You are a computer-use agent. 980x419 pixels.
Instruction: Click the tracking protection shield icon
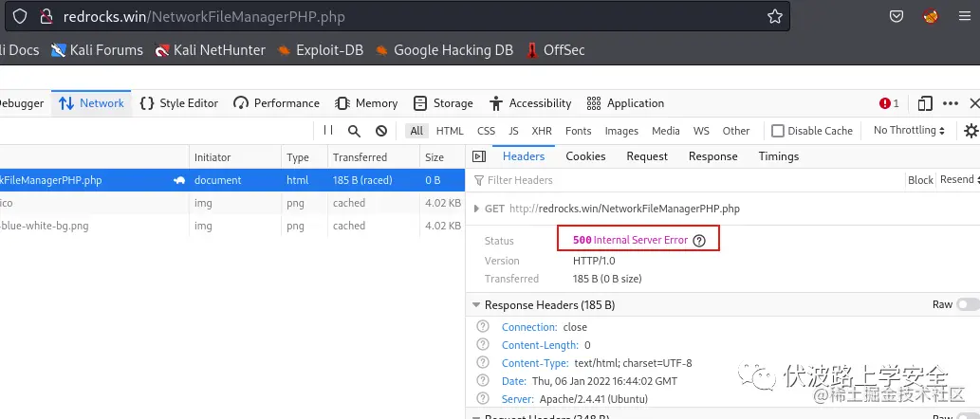21,16
